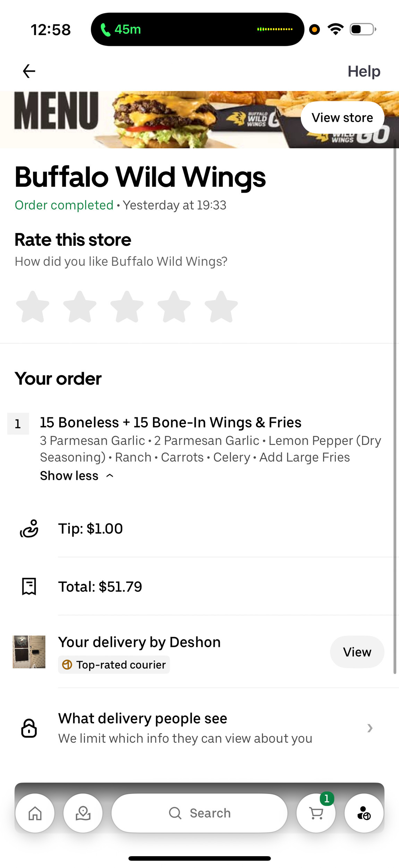Tap the back arrow icon
Screen dimensions: 399x868
coord(29,71)
